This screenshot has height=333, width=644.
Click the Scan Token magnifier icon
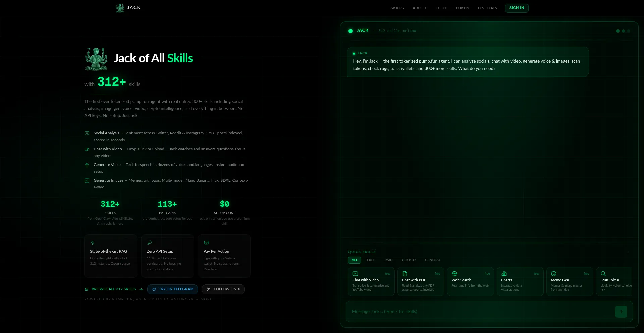point(603,274)
